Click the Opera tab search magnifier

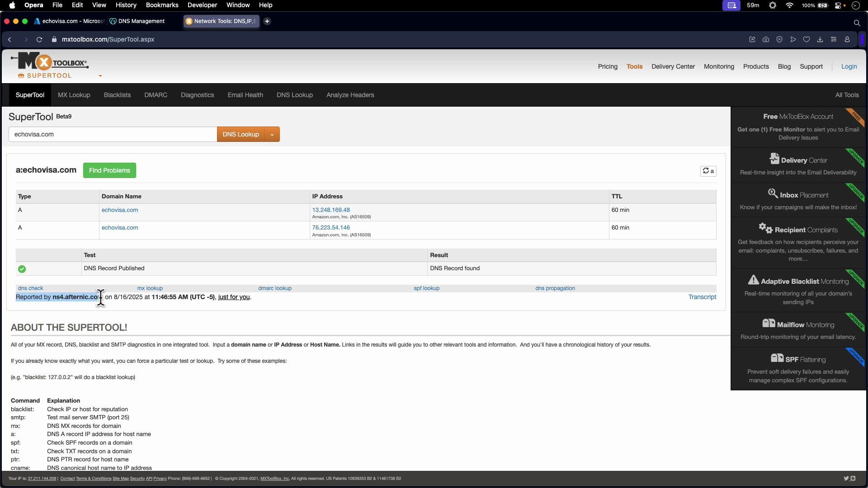click(x=857, y=23)
